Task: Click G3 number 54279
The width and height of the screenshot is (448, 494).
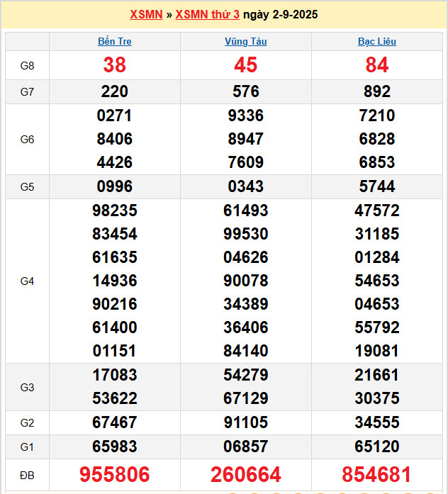Action: click(x=246, y=375)
